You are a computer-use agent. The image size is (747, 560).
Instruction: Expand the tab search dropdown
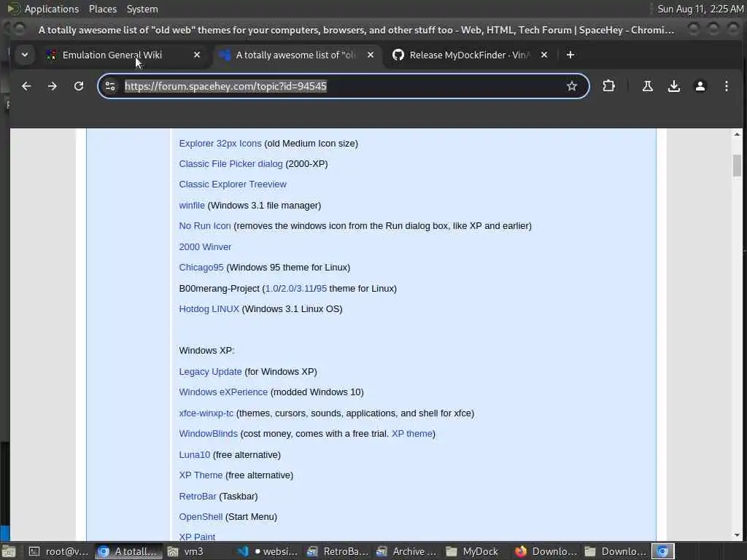[25, 55]
